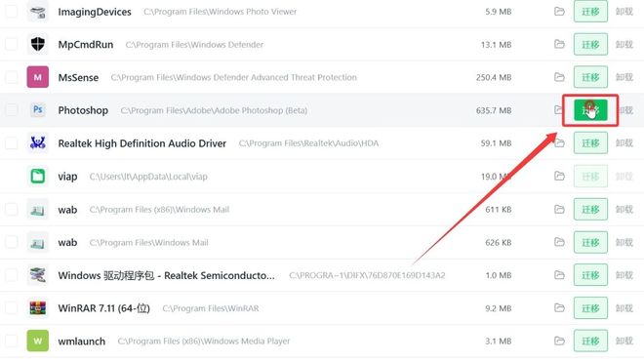Tick the checkbox for Realtek High Definition Audio Driver
Screen dimensions: 644x362
[x=11, y=143]
